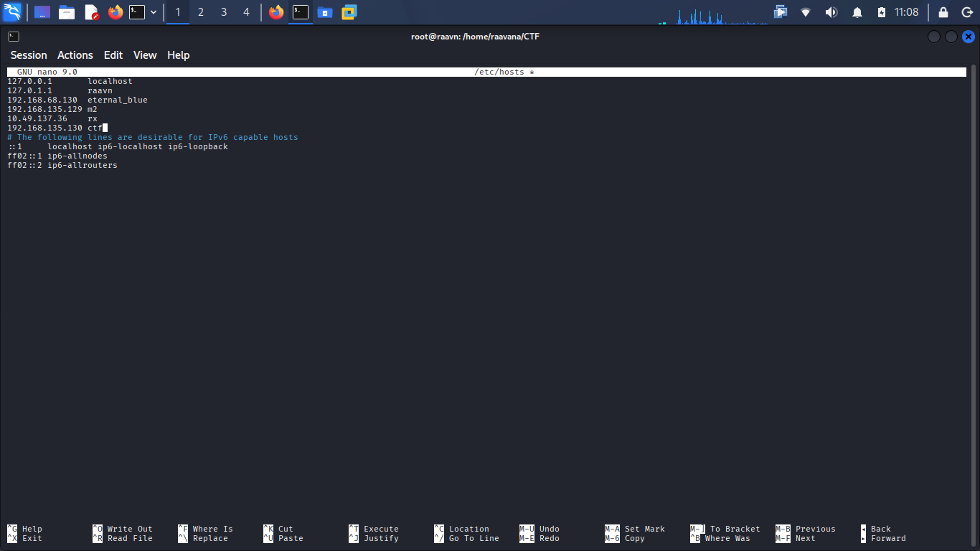Maximize the terminal window
The image size is (980, 551).
(951, 37)
